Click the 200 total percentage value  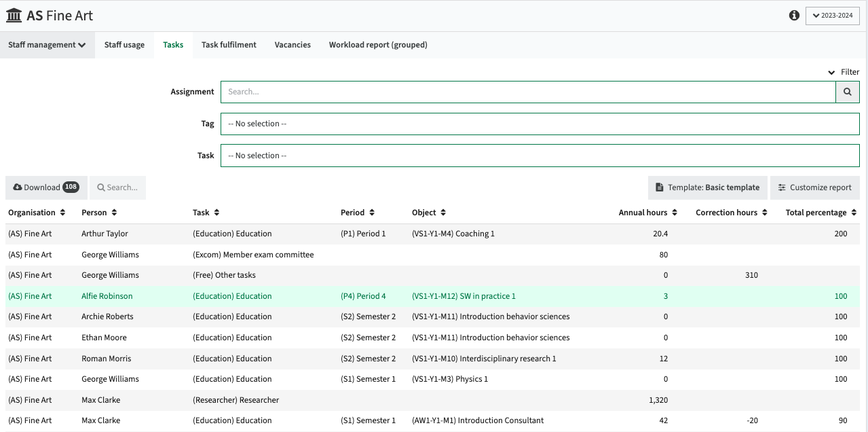click(841, 234)
